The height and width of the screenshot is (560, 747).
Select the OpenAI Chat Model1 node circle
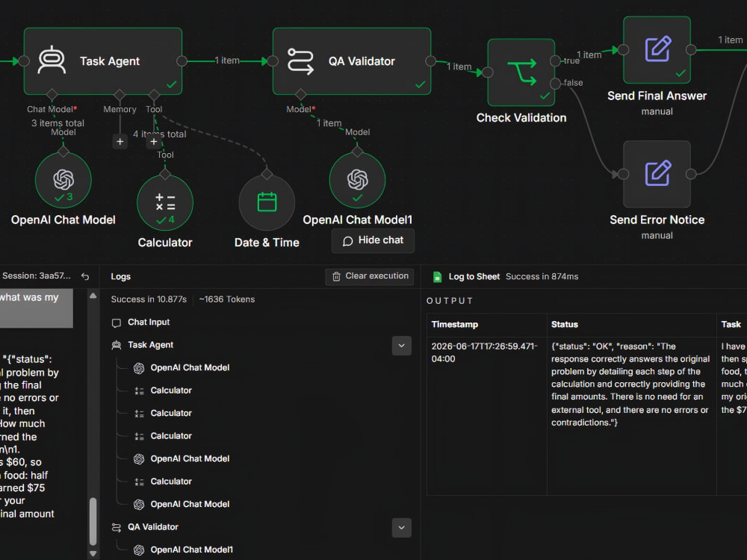[357, 180]
